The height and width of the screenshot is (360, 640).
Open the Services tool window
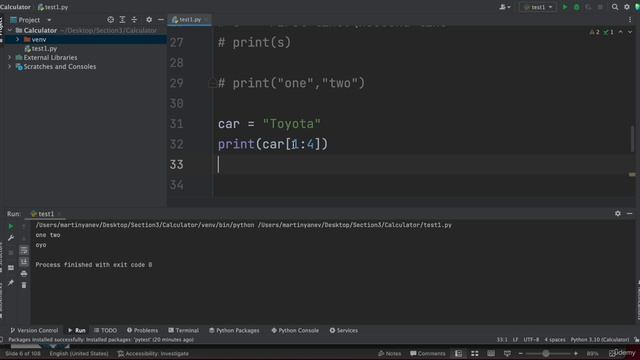(344, 330)
